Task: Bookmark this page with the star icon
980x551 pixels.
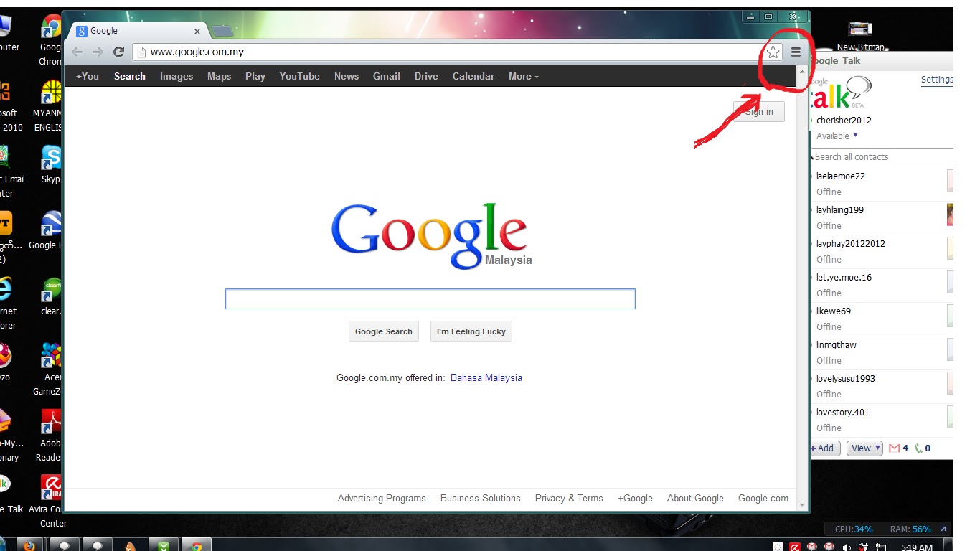Action: [773, 52]
